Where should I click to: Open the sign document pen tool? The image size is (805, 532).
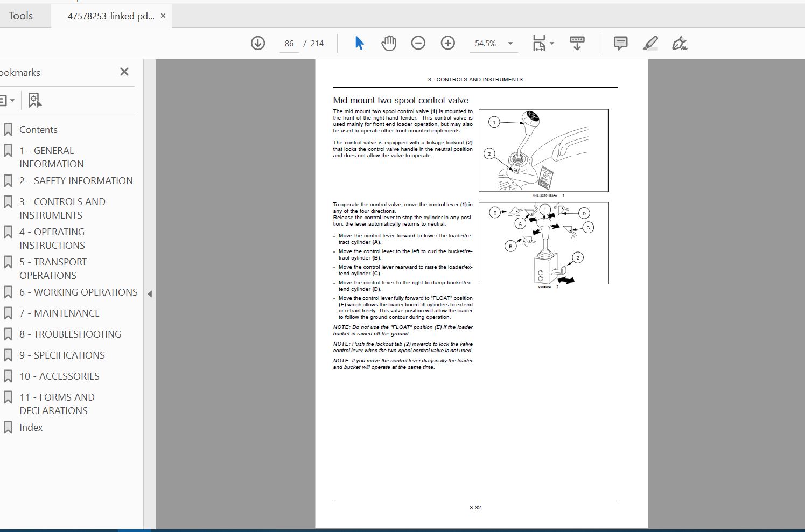click(x=680, y=43)
